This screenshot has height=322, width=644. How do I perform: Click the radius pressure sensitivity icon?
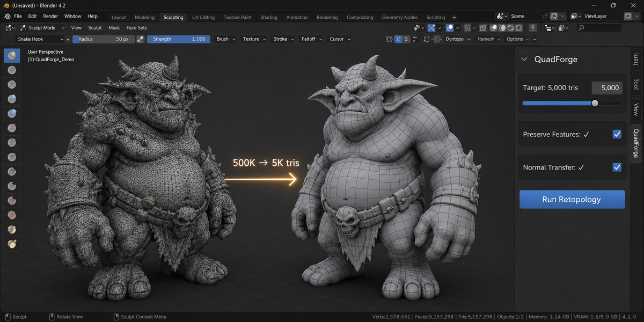click(140, 39)
